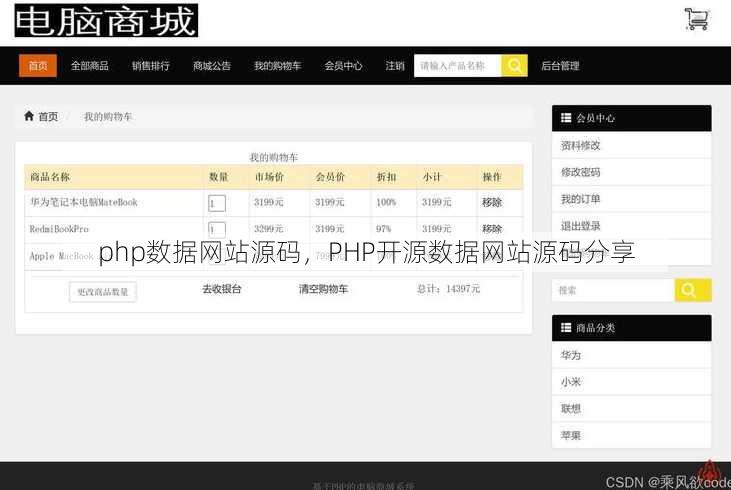
Task: Click the 100% discount cell
Action: pos(386,202)
